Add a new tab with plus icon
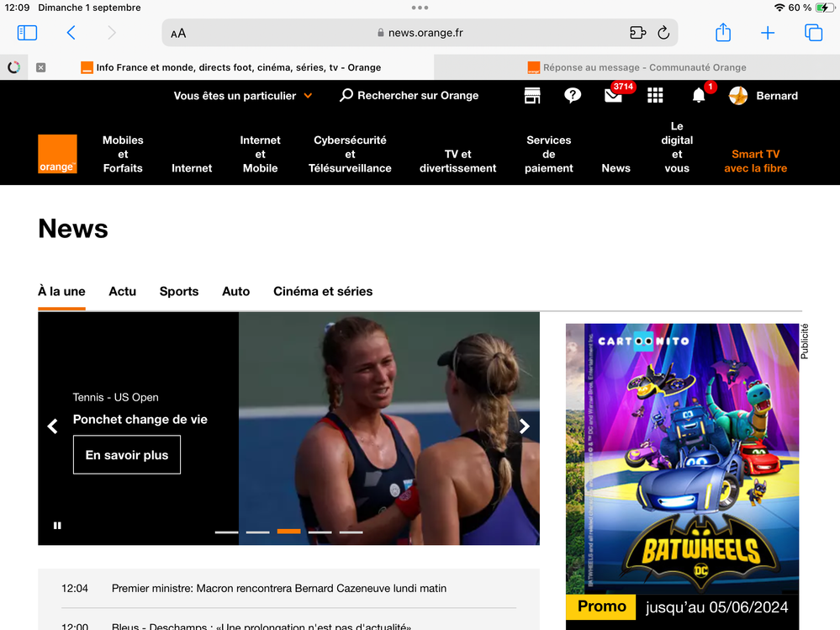 coord(767,33)
